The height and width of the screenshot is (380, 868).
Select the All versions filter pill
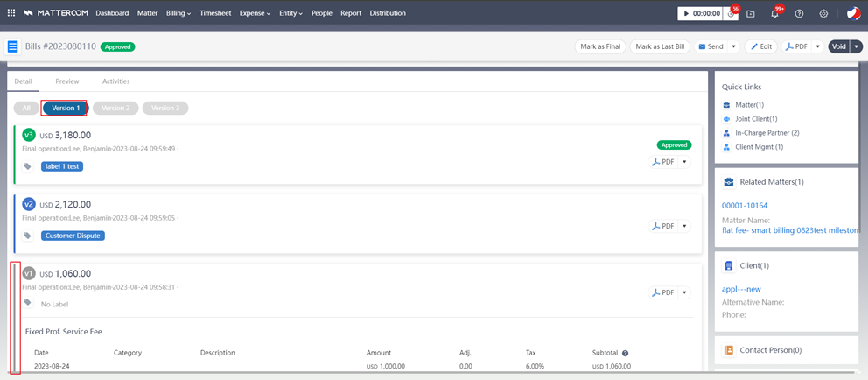pos(26,108)
